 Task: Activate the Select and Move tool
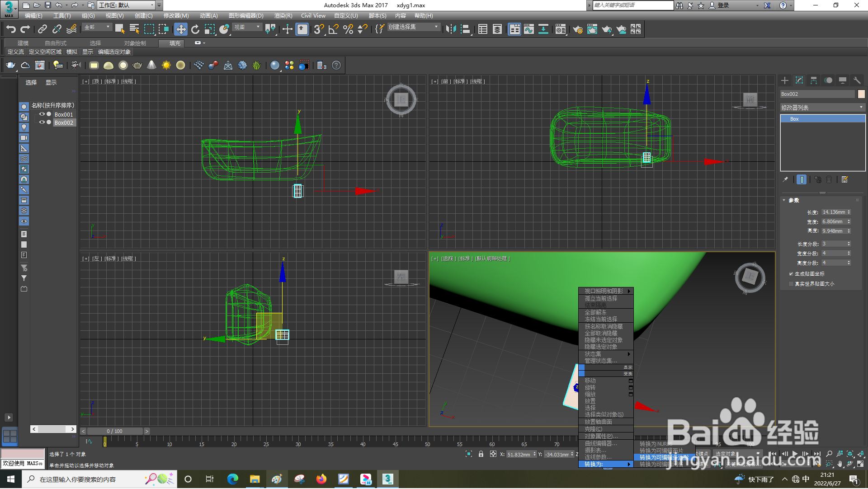coord(181,29)
